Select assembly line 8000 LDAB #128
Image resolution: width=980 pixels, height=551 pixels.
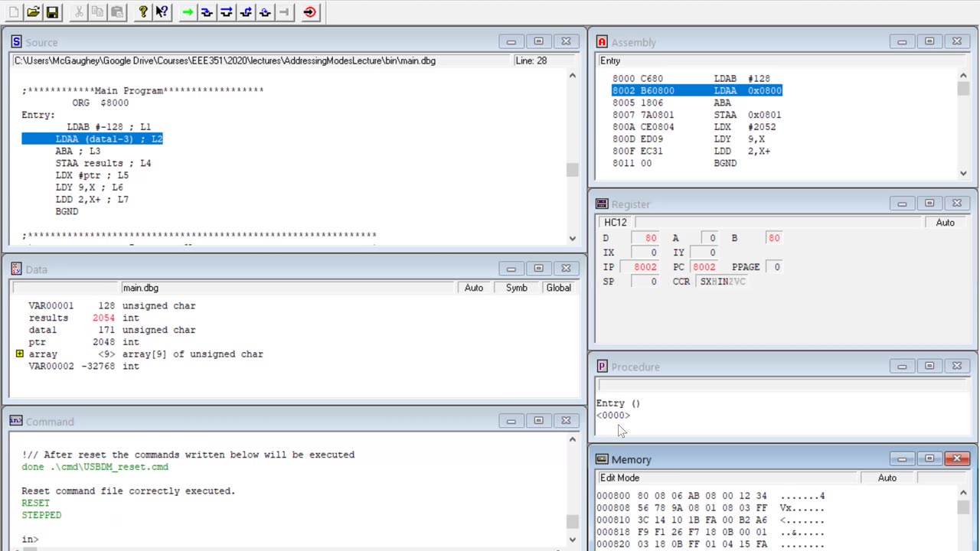[x=691, y=79]
